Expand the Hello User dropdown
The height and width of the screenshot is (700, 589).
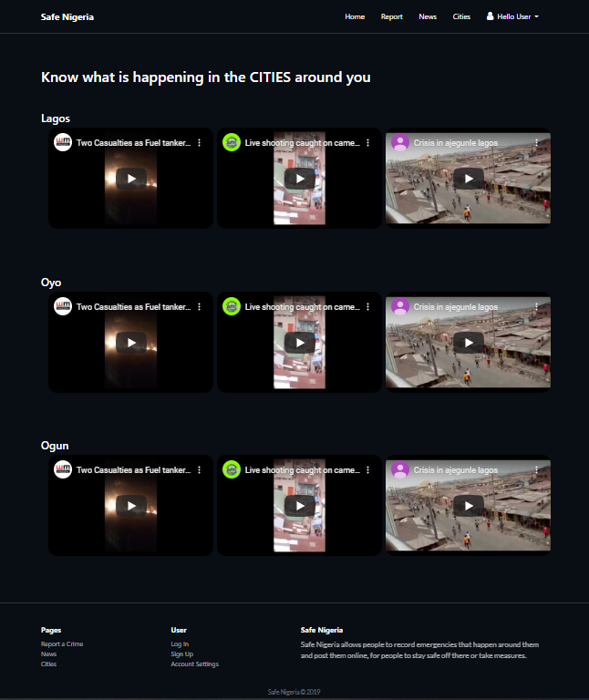click(512, 16)
